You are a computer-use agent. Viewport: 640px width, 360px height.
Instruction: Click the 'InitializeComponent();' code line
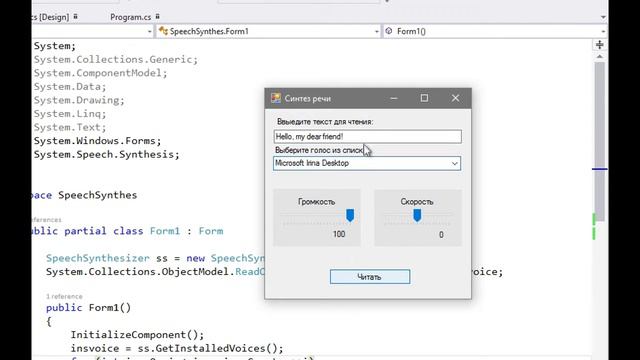click(x=137, y=335)
